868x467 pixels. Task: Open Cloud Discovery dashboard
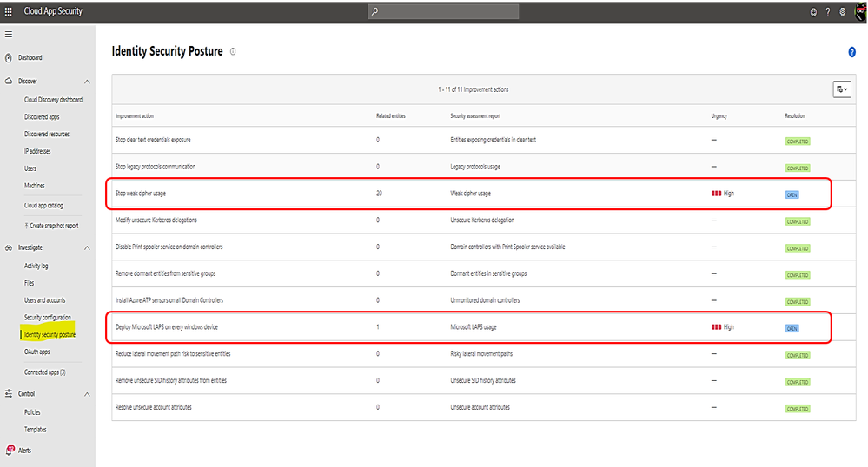coord(53,100)
